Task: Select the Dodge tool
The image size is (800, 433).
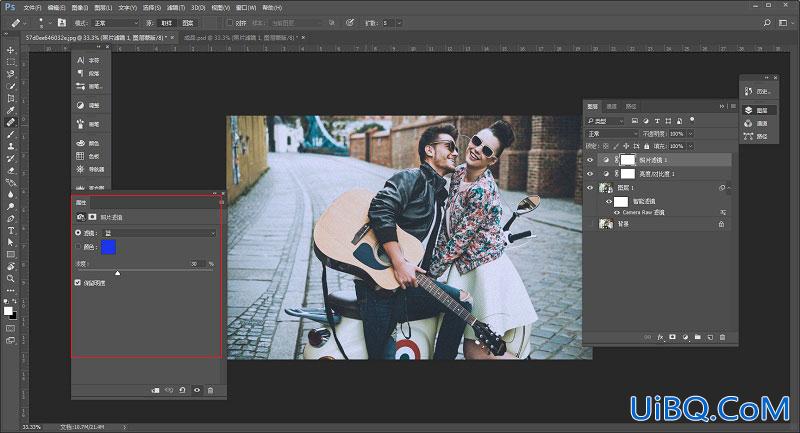Action: 11,207
